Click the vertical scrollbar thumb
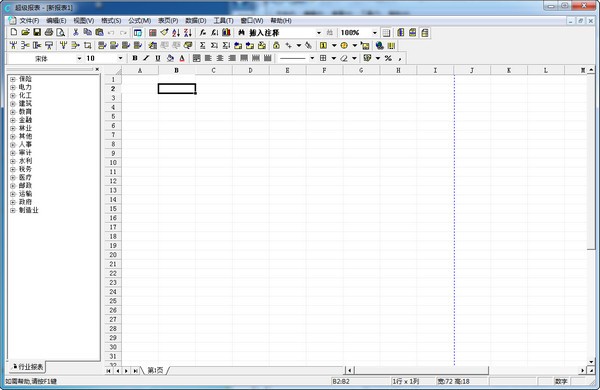Viewport: 600px width, 390px height. pos(591,161)
